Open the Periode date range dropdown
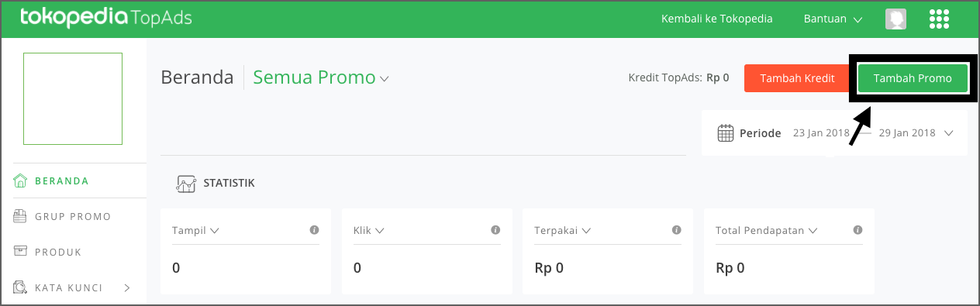 834,133
